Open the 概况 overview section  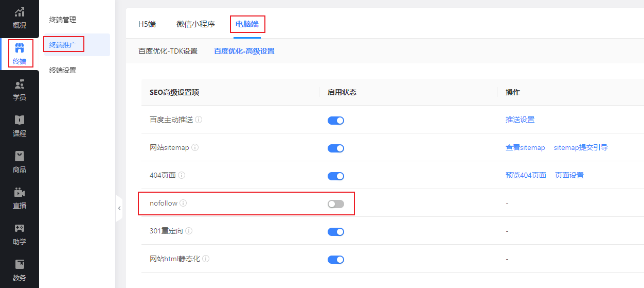[x=20, y=18]
